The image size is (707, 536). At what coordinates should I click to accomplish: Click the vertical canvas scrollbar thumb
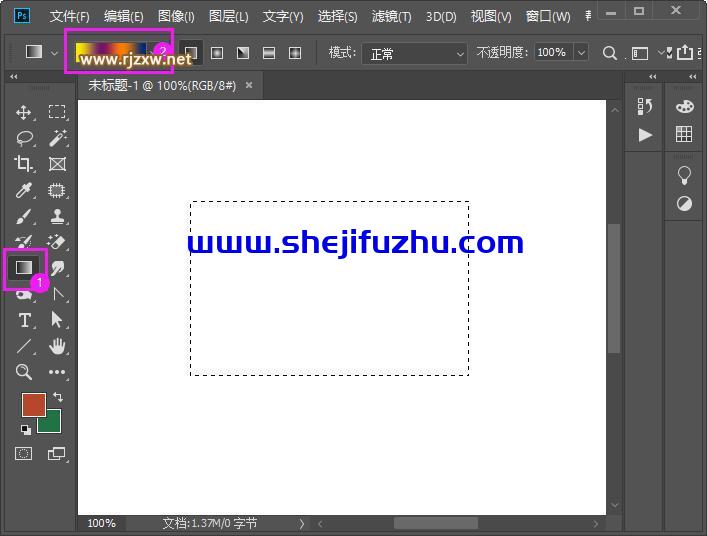coord(614,289)
